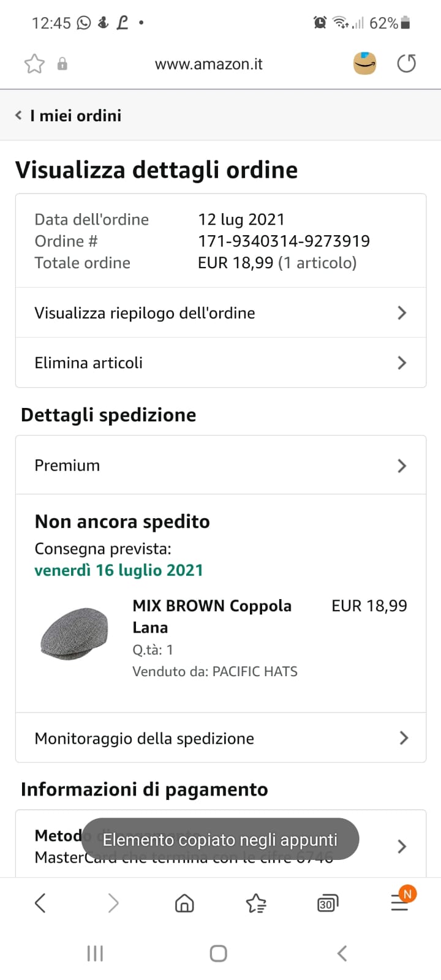Open the Amazon app icon in address bar
Screen dimensions: 441x980
click(x=364, y=63)
